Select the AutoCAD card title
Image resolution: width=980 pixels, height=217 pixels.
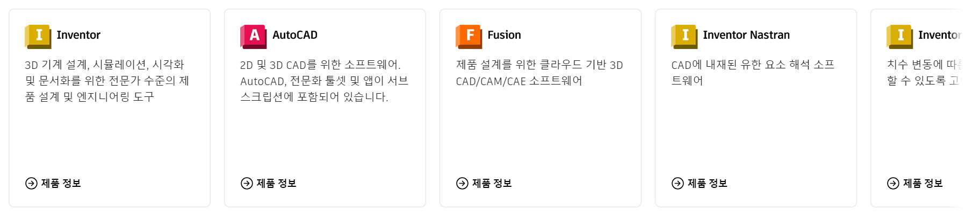click(294, 35)
